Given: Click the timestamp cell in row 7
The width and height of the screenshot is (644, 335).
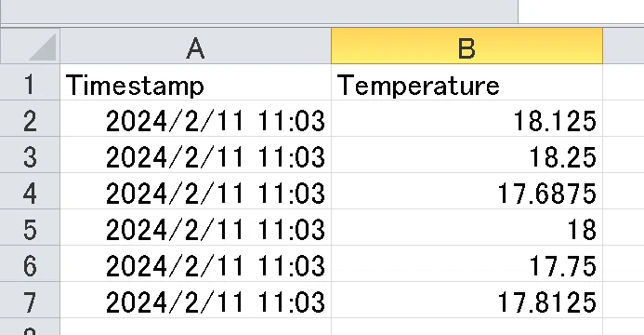Looking at the screenshot, I should click(195, 300).
